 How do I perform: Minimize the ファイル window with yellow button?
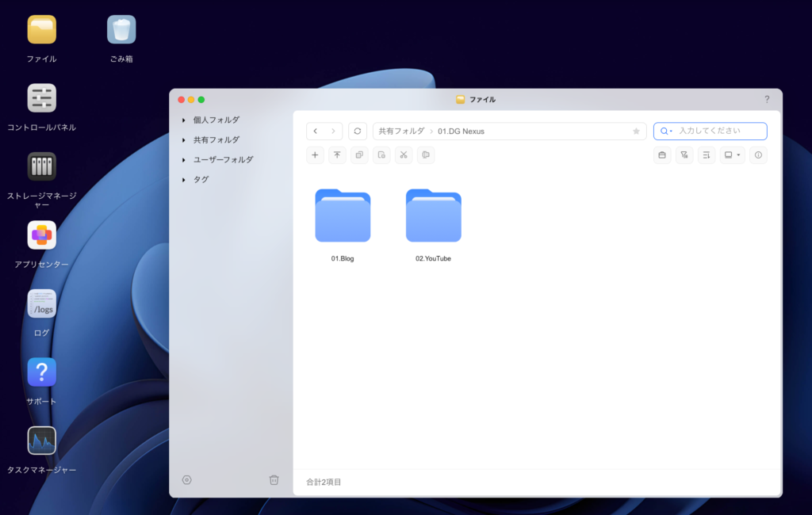[191, 99]
